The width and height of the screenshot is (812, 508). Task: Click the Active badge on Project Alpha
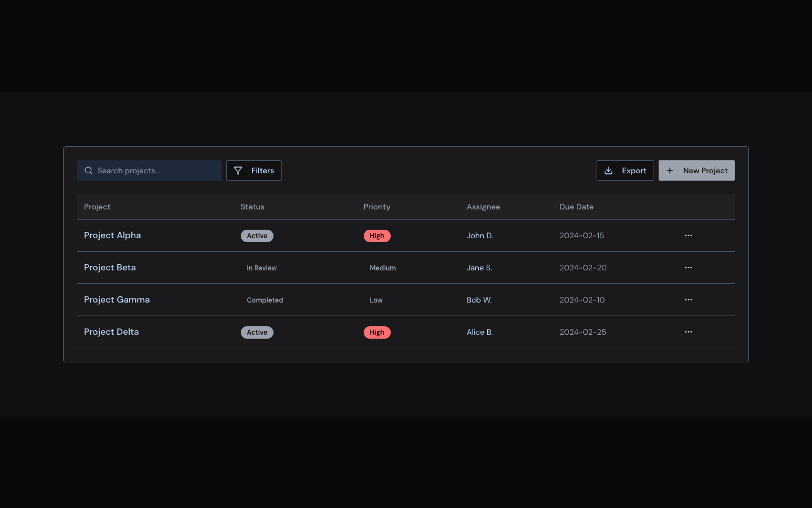click(x=257, y=236)
